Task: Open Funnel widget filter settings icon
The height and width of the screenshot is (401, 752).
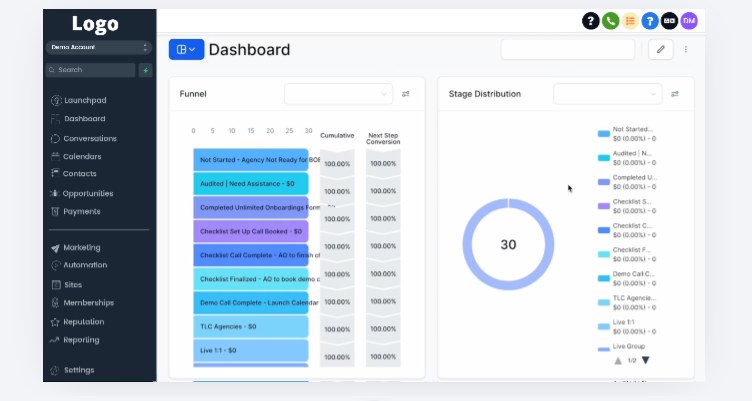Action: (x=406, y=94)
